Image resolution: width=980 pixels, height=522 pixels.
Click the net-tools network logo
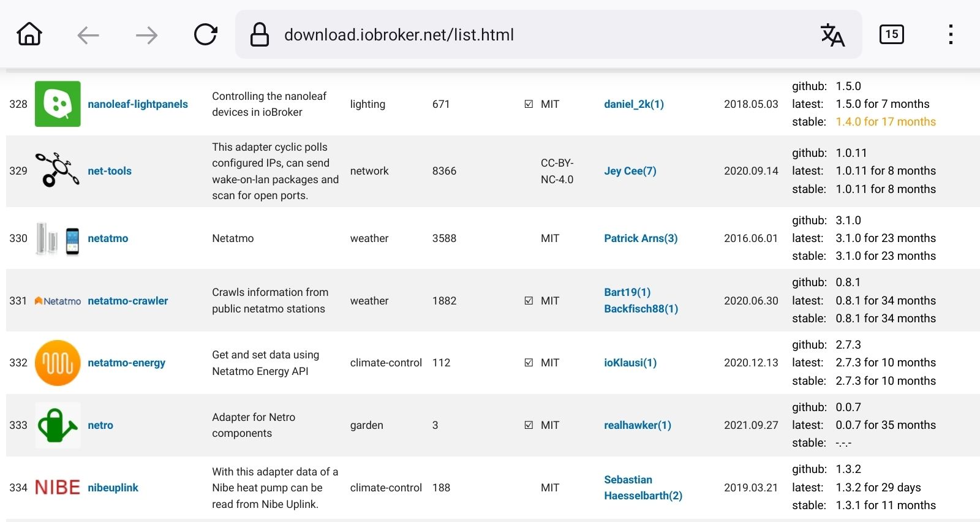(58, 170)
